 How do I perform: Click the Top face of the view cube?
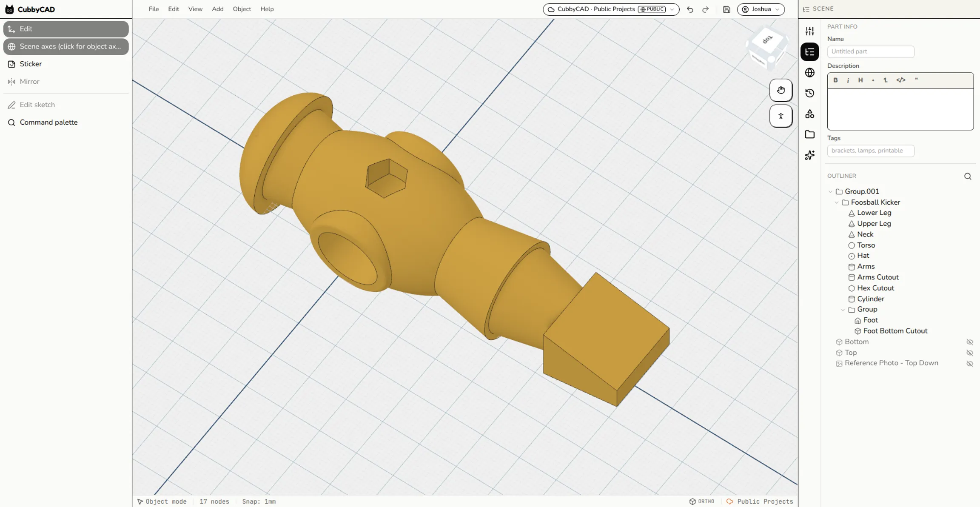coord(767,40)
